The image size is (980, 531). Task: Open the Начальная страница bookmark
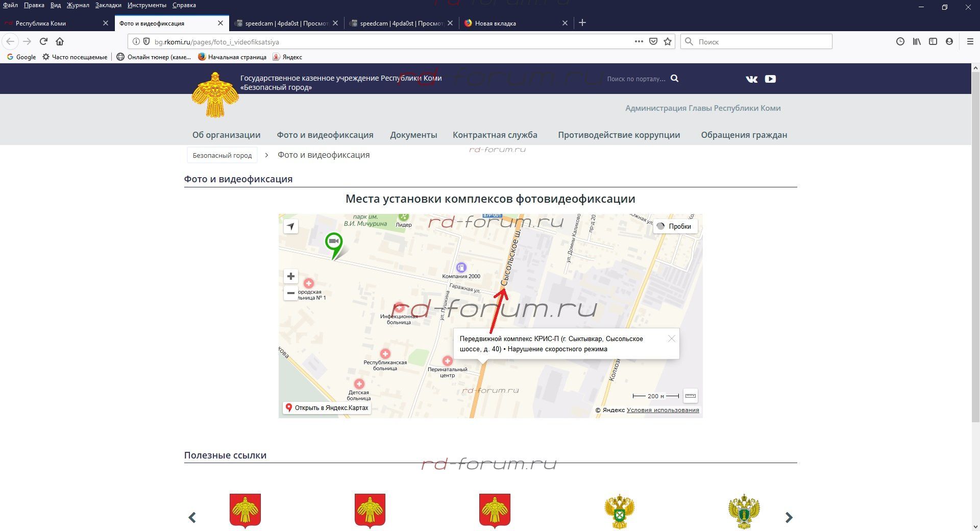[x=232, y=57]
